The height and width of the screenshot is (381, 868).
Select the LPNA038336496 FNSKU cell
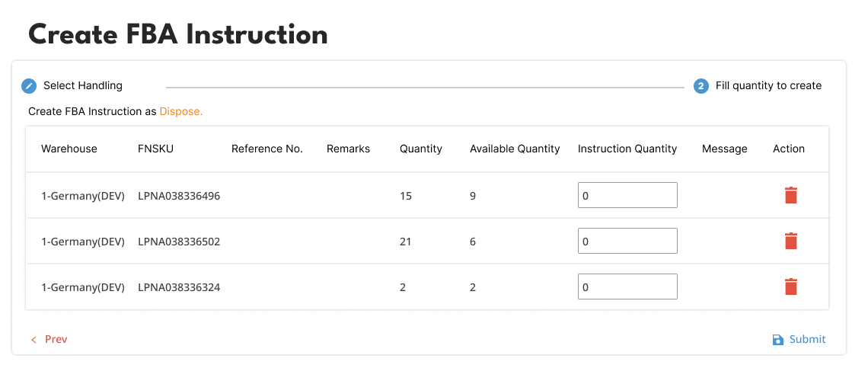click(179, 196)
